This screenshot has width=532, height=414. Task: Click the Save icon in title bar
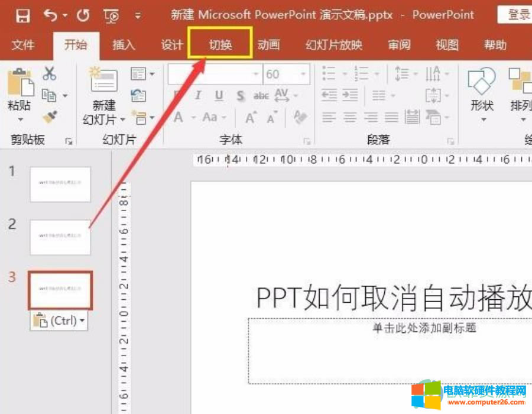[22, 15]
